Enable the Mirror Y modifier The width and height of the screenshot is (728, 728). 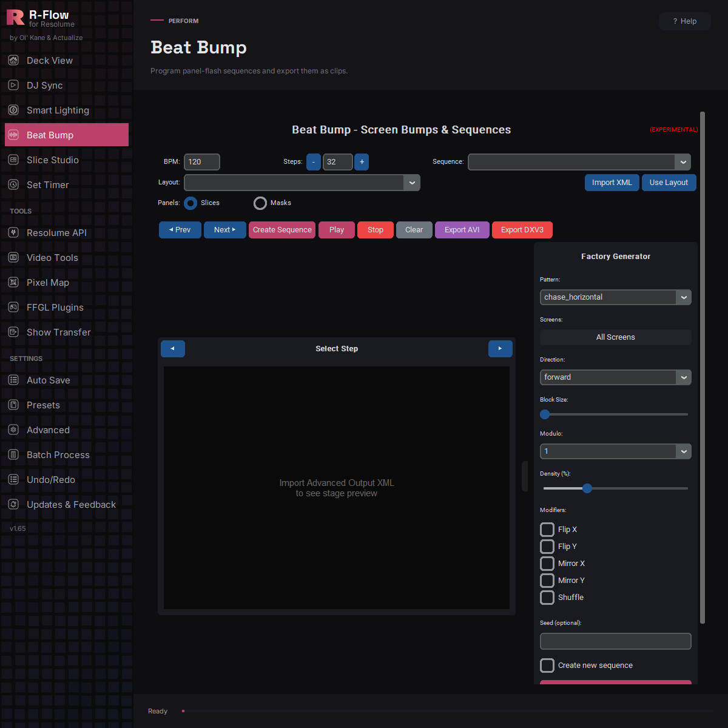[x=547, y=581]
